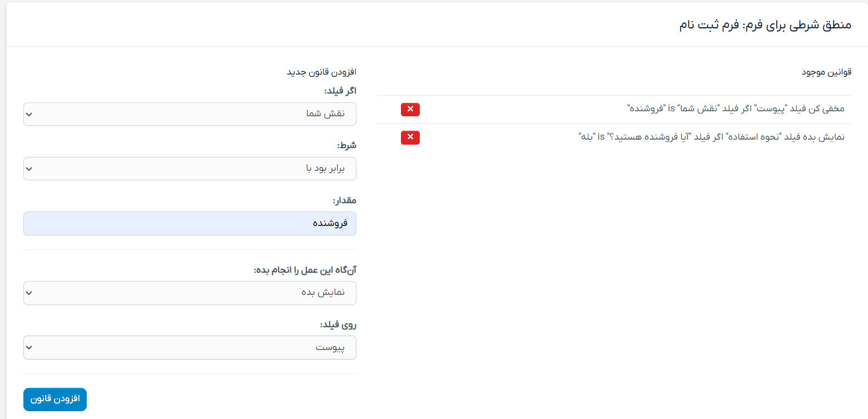Click the chevron arrow of the "نمایش بده" dropdown
Viewport: 868px width, 419px height.
pos(29,293)
